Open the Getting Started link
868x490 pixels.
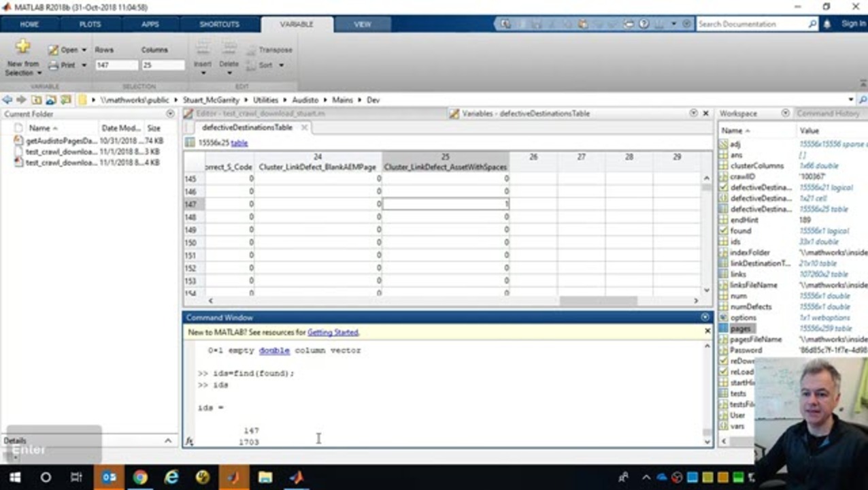(333, 332)
